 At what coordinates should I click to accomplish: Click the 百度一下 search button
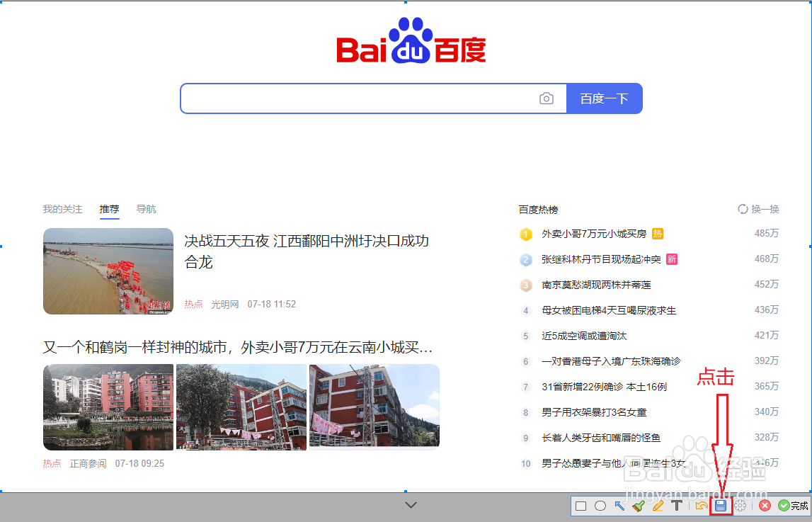[605, 98]
